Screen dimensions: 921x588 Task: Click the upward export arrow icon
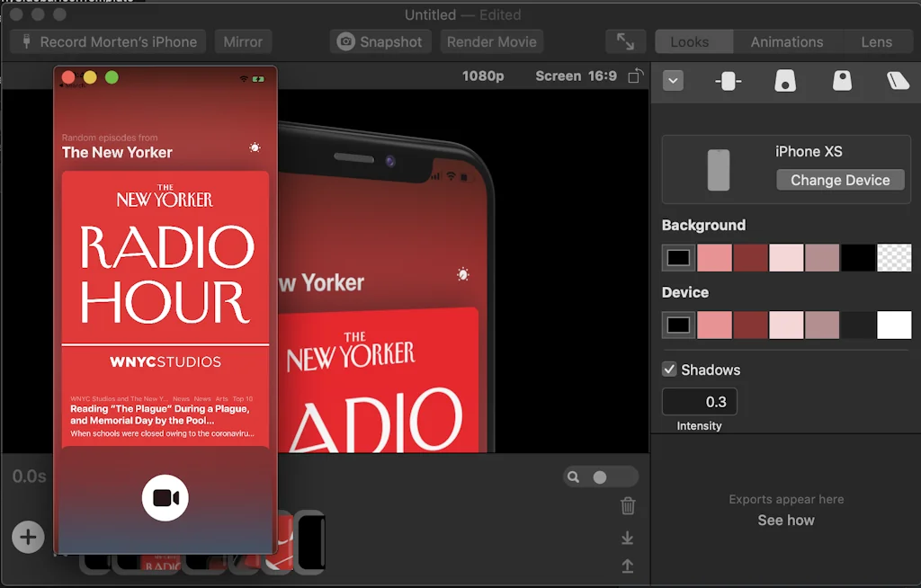[628, 566]
